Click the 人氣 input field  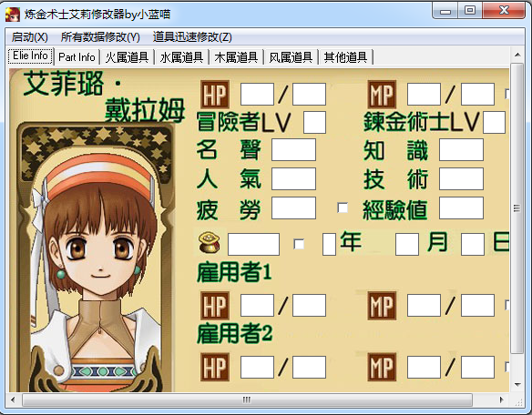[x=293, y=178]
